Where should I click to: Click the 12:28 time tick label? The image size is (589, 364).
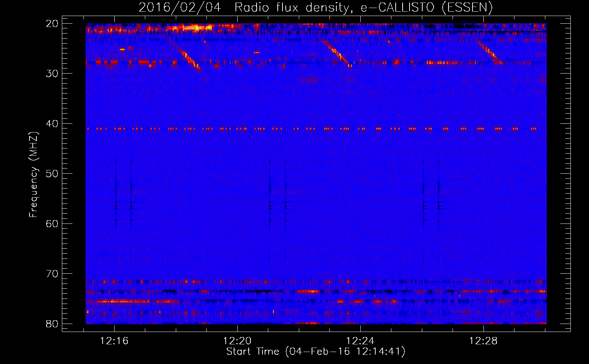point(483,341)
